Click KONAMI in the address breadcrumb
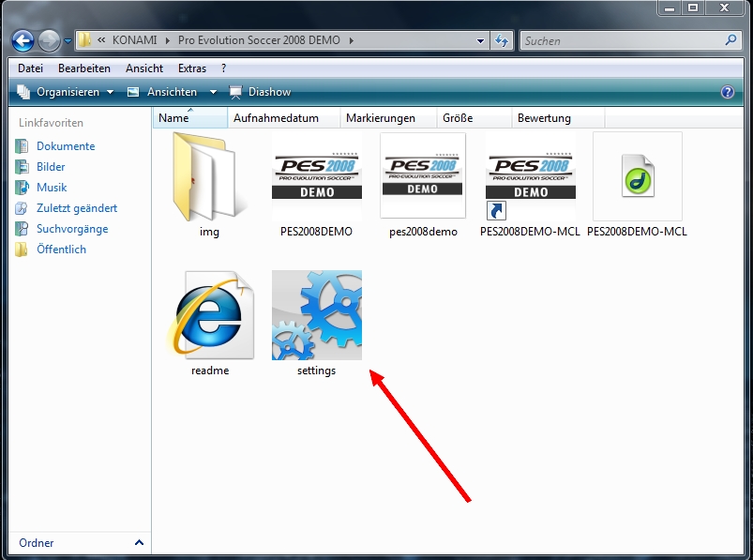 coord(134,40)
